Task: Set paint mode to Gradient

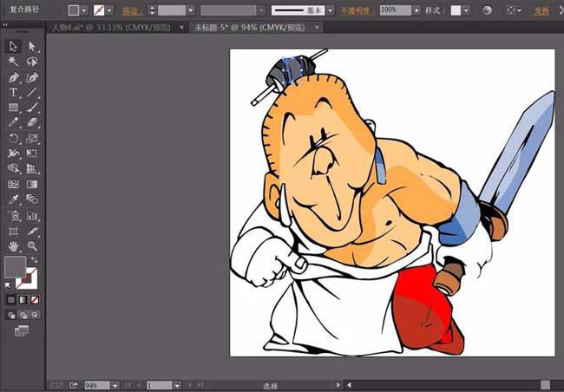Action: pyautogui.click(x=23, y=299)
